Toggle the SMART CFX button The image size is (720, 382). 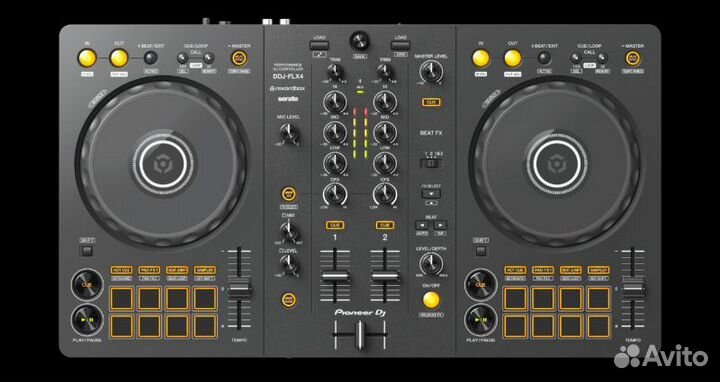pos(289,194)
